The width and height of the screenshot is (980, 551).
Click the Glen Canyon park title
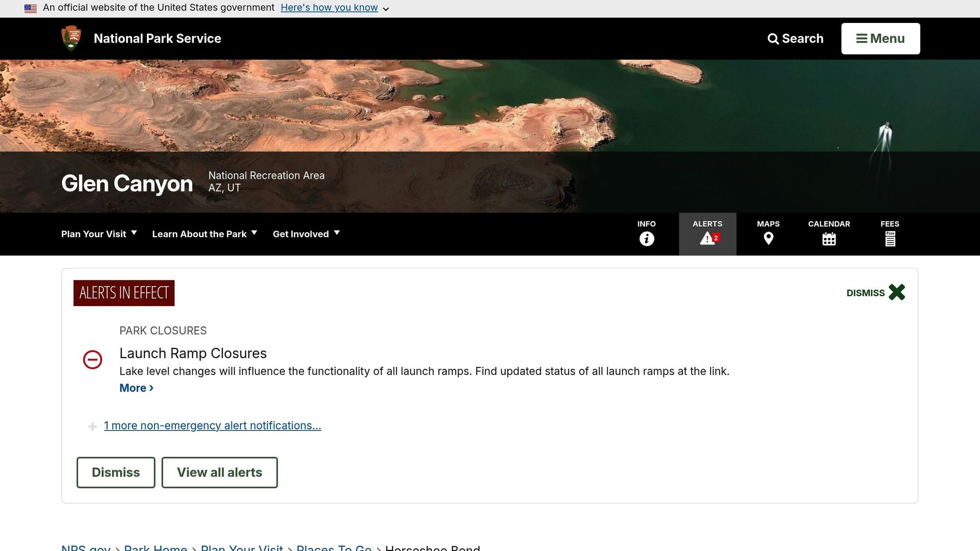tap(127, 184)
